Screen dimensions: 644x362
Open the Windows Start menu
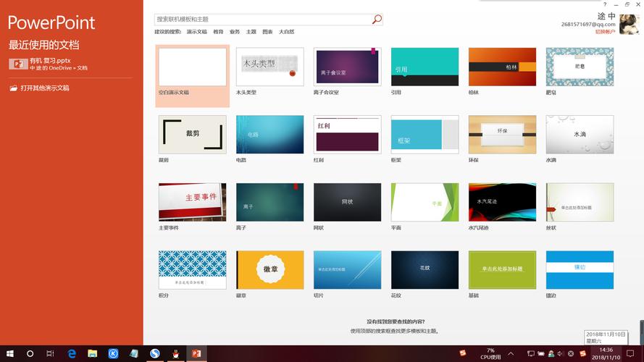click(10, 353)
